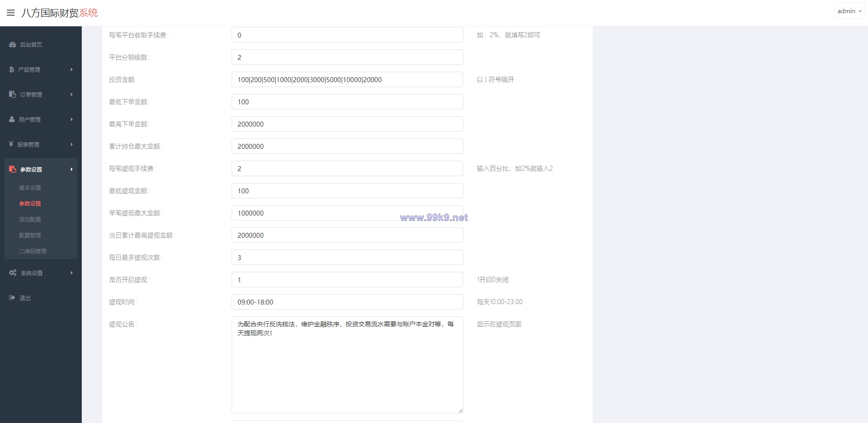
Task: Expand the 产品管理 submenu arrow
Action: [x=72, y=69]
